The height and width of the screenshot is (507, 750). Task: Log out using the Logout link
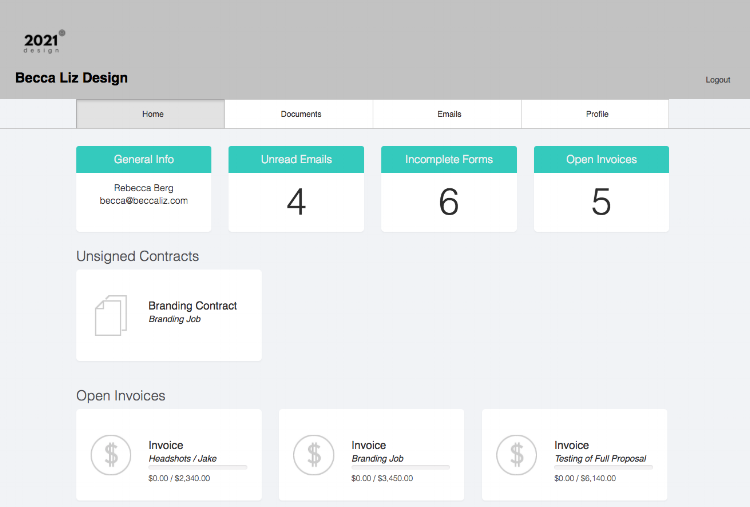(717, 80)
